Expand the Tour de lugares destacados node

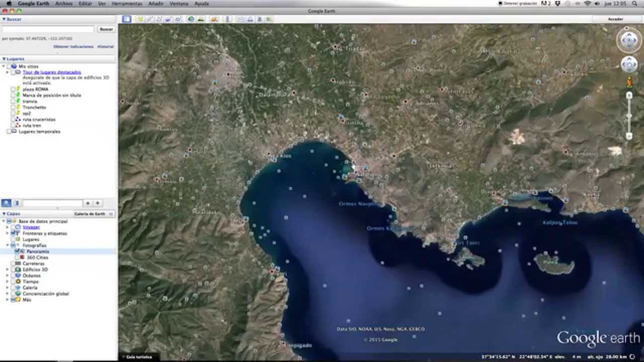(8, 72)
